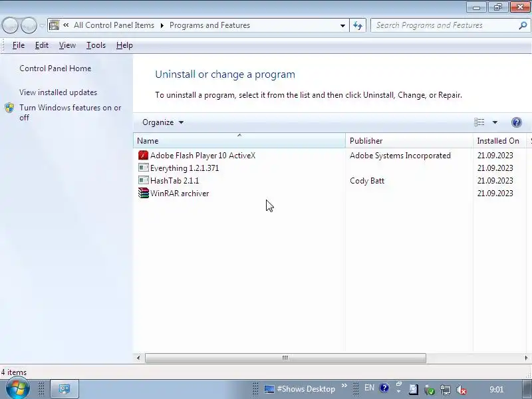This screenshot has width=532, height=399.
Task: Click the Refresh button next to address bar
Action: [x=358, y=25]
